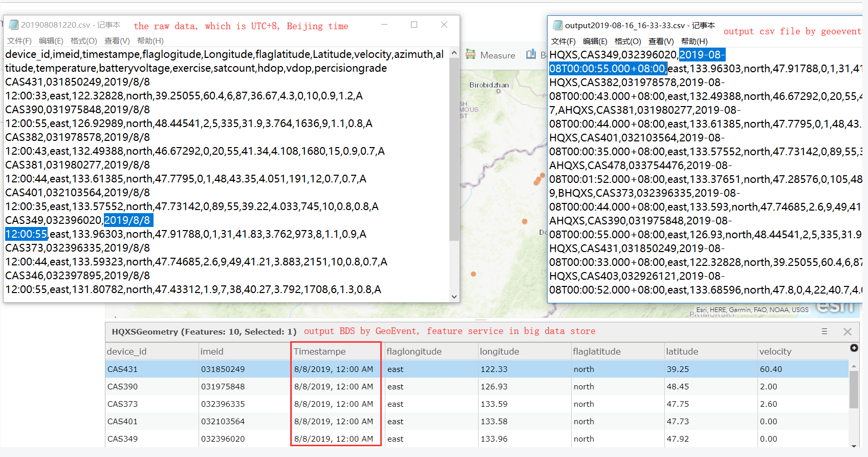This screenshot has height=457, width=868.
Task: Click latitude cell 47.75
Action: (x=711, y=404)
